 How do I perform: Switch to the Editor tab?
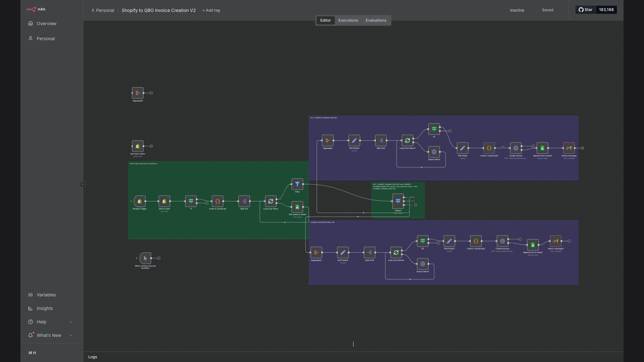coord(325,20)
